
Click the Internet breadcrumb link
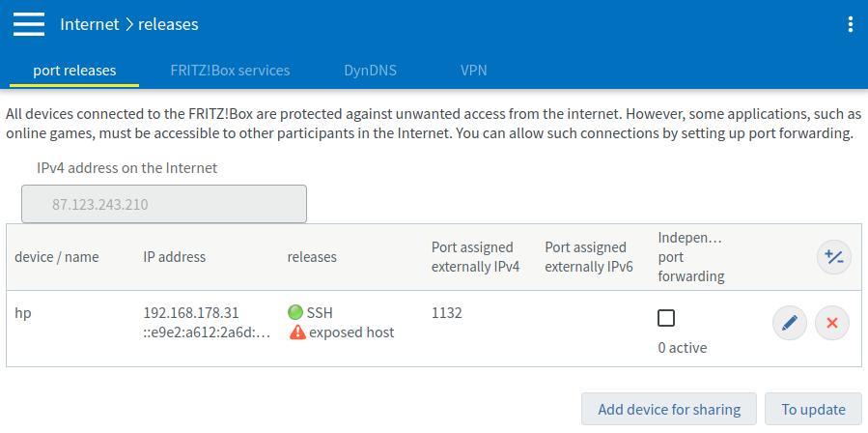click(89, 24)
